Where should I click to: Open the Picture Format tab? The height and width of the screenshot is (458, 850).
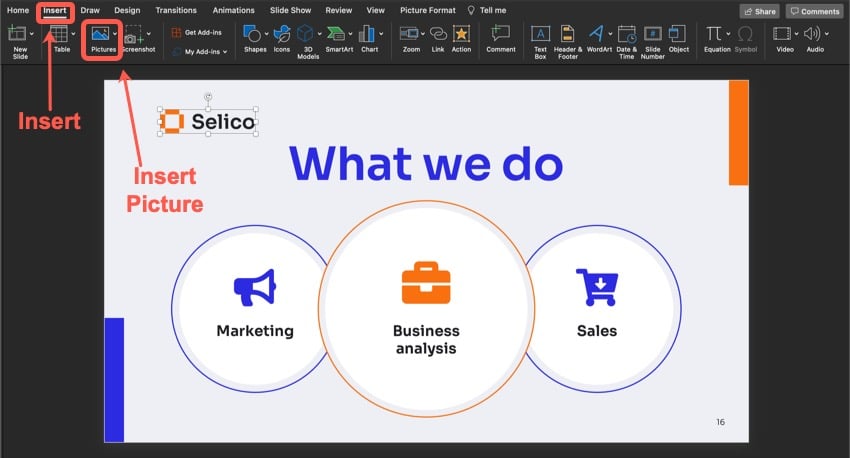coord(427,10)
